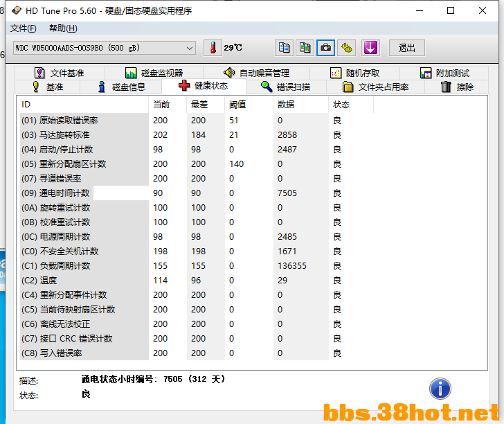Image resolution: width=504 pixels, height=424 pixels.
Task: Open the 文件(F) menu
Action: 23,28
